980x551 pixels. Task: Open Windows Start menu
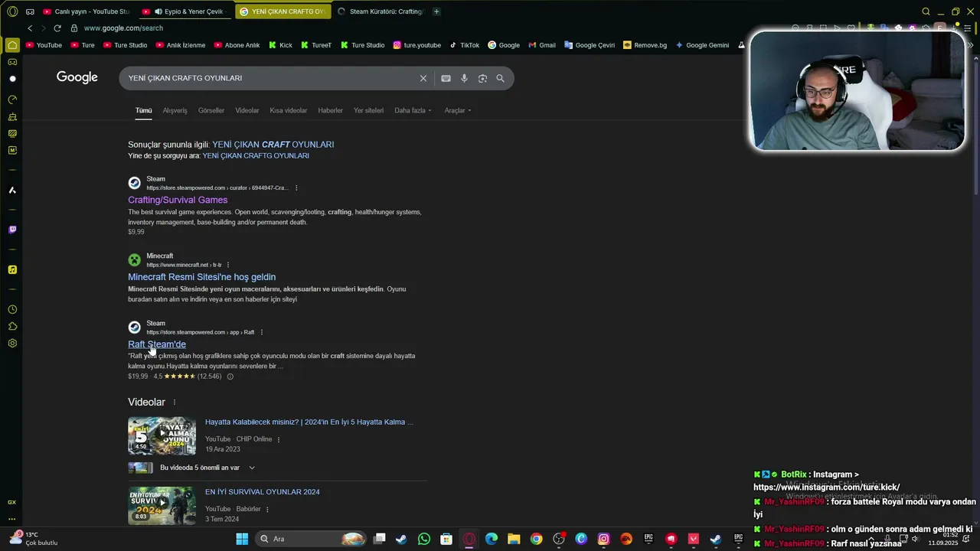[242, 539]
